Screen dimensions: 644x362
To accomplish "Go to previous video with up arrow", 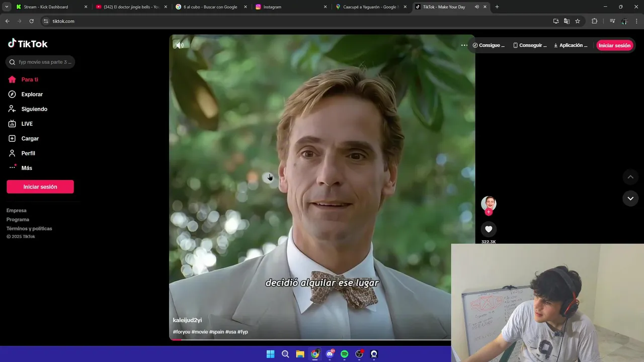I will point(630,177).
